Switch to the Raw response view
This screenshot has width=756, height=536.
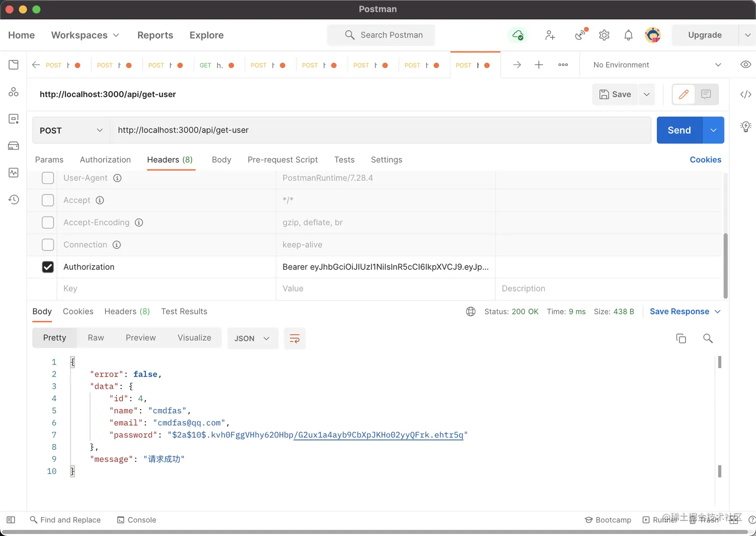(95, 338)
